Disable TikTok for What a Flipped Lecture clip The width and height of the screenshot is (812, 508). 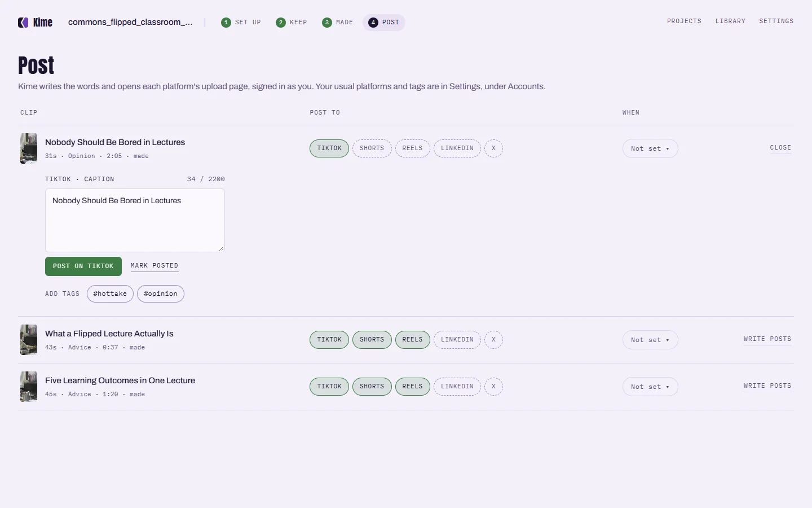(329, 340)
